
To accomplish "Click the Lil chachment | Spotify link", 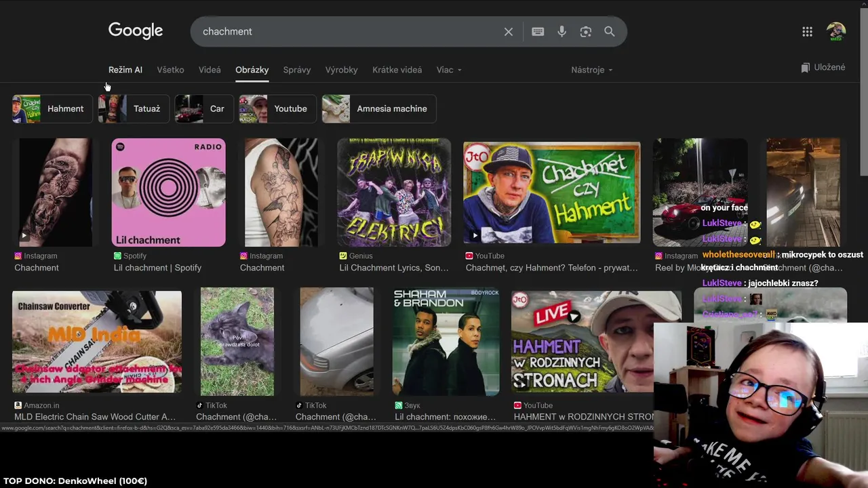I will pyautogui.click(x=157, y=268).
